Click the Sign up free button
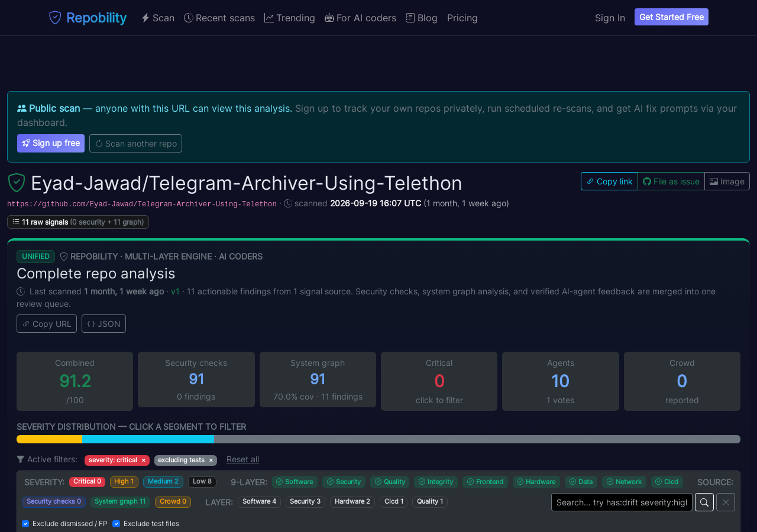The width and height of the screenshot is (757, 532). click(51, 143)
